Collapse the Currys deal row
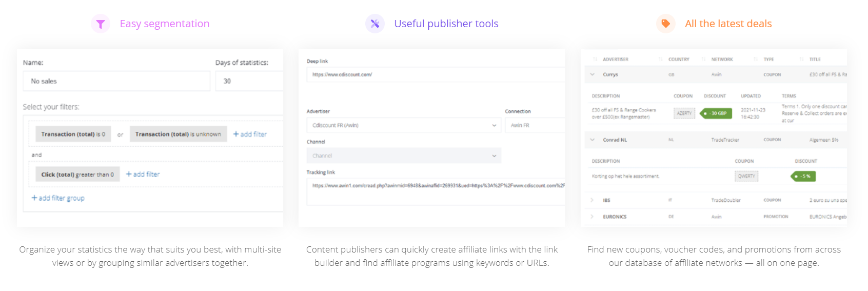868x291 pixels. point(593,74)
